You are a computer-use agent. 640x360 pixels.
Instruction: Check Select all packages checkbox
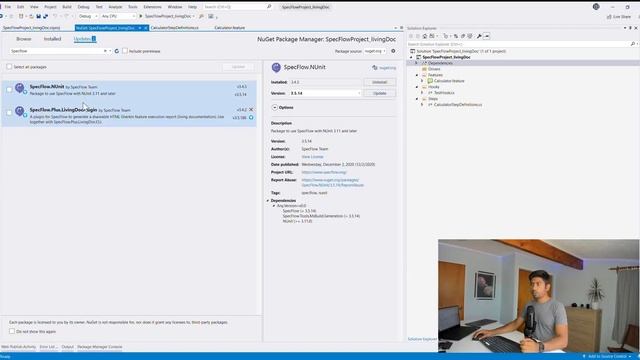pyautogui.click(x=9, y=67)
